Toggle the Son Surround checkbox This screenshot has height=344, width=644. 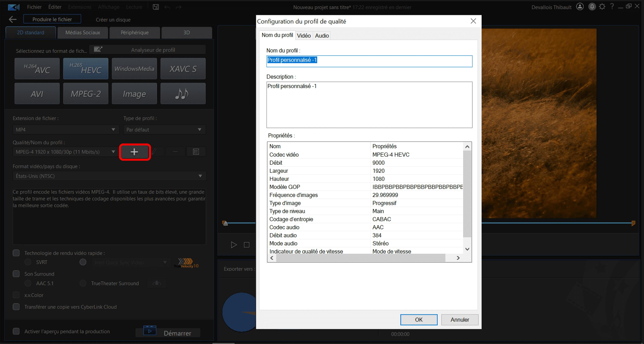[16, 274]
